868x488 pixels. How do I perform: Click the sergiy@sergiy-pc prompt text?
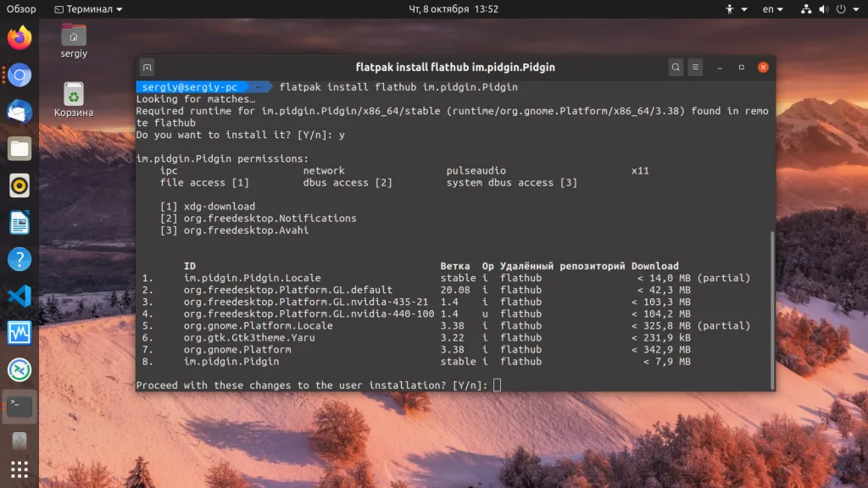pyautogui.click(x=190, y=87)
